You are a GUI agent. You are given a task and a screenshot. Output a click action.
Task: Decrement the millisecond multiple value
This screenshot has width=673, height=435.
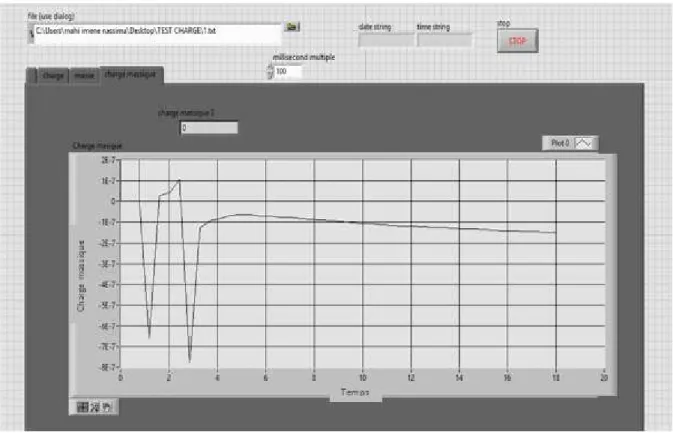pos(270,75)
